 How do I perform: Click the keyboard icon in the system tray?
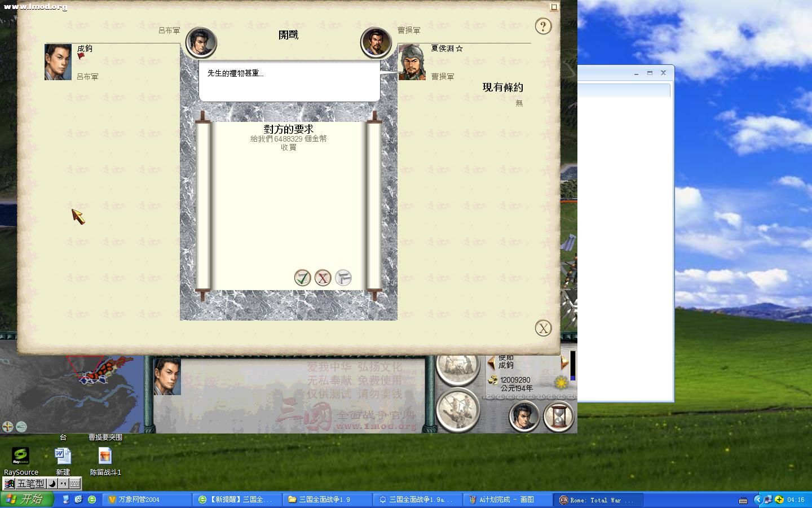(743, 500)
